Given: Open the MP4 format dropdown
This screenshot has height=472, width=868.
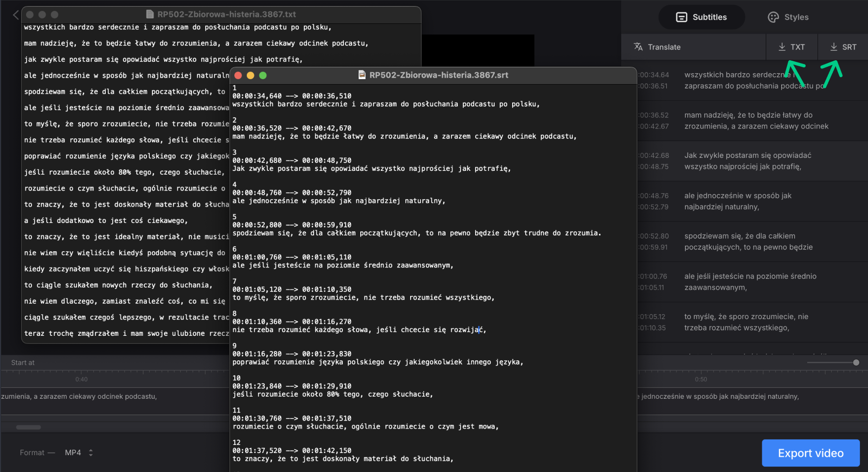Looking at the screenshot, I should pyautogui.click(x=79, y=452).
